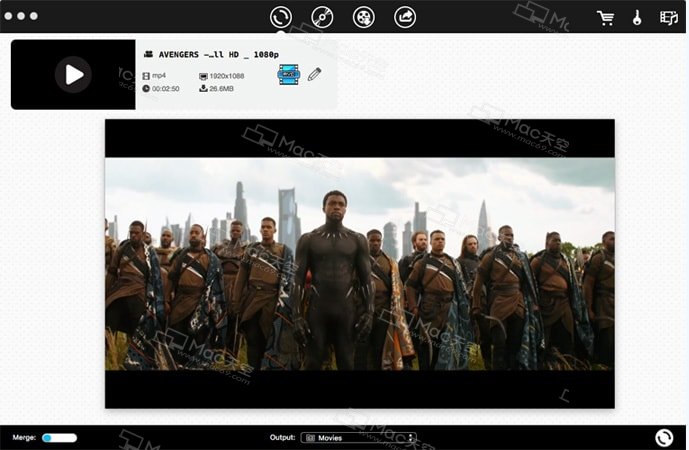
Task: Open the film reel media tab icon
Action: coord(364,17)
